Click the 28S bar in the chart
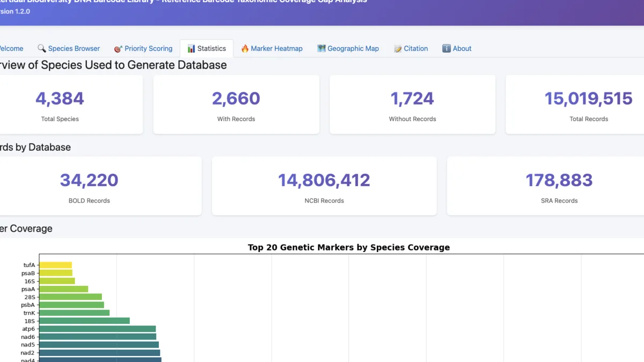Screen dimensions: 644x362 70,297
